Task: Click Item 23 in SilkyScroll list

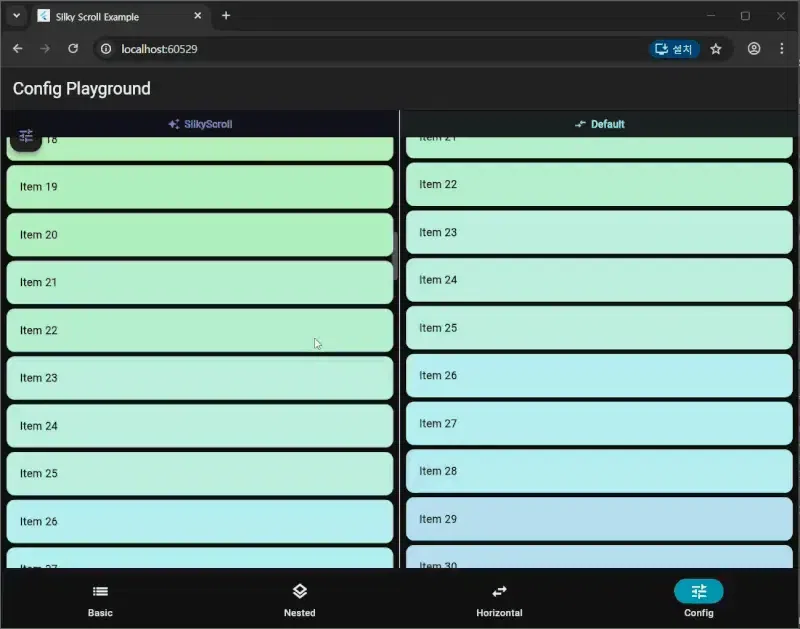Action: [x=200, y=378]
